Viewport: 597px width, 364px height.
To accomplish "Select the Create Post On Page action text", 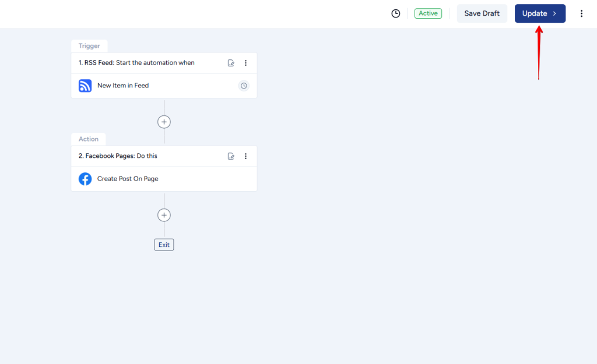I will 128,179.
